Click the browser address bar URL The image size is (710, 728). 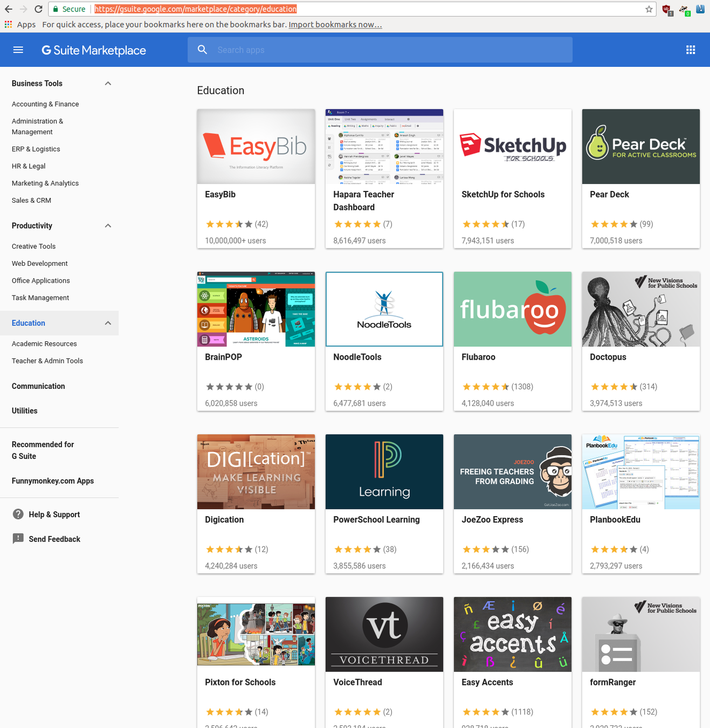[196, 9]
